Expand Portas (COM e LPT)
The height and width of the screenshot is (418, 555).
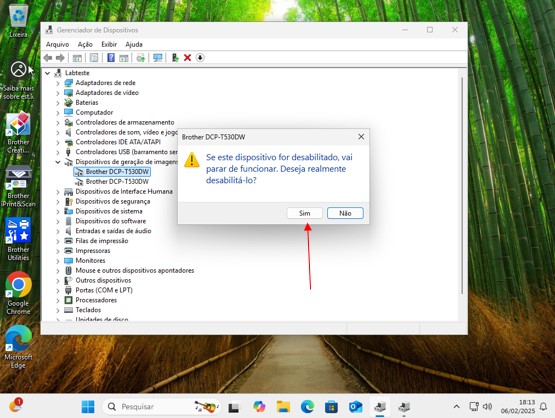click(58, 291)
